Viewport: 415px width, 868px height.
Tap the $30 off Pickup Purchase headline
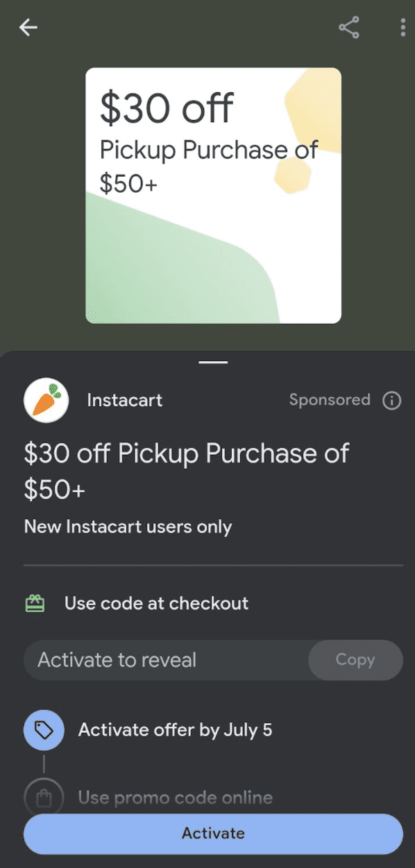point(187,471)
